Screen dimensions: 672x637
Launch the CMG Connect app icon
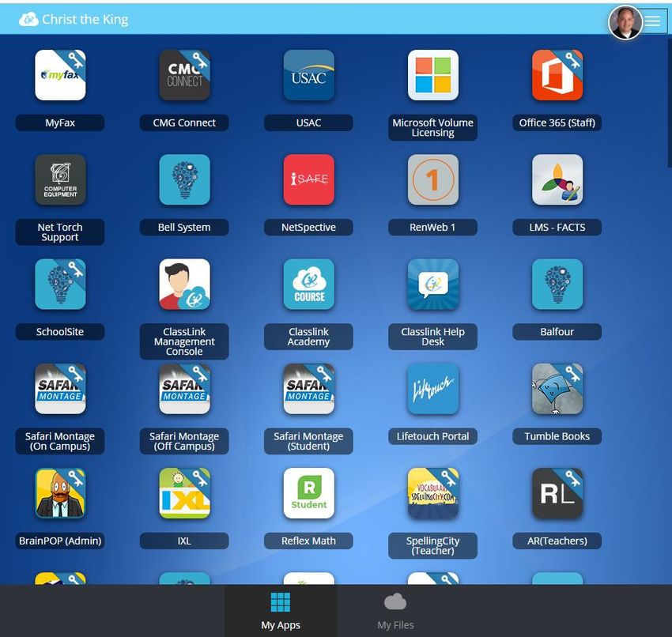[x=184, y=75]
